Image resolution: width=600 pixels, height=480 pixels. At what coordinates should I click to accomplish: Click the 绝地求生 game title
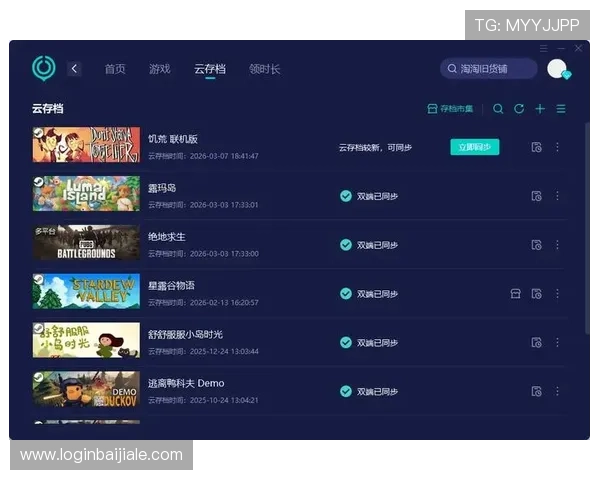(x=167, y=237)
